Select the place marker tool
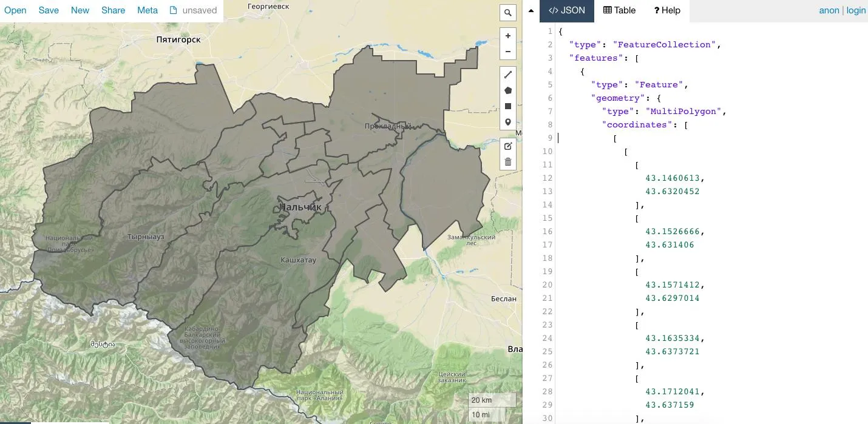This screenshot has height=424, width=868. click(x=508, y=122)
